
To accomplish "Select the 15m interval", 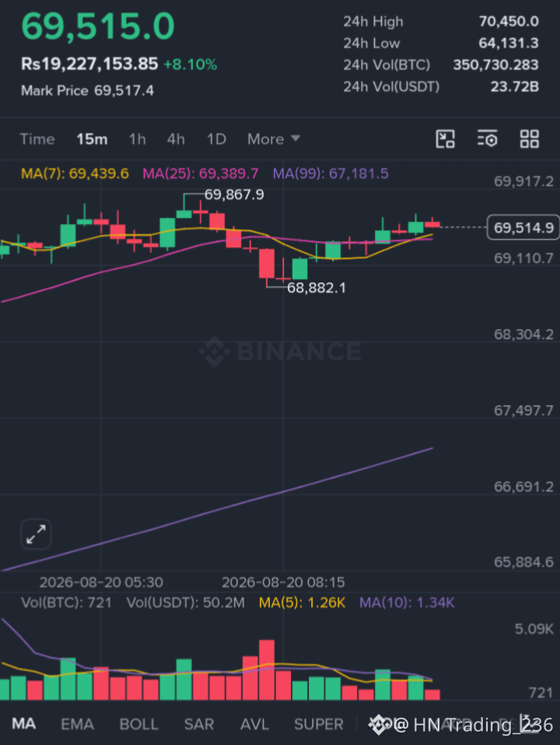I will 92,139.
